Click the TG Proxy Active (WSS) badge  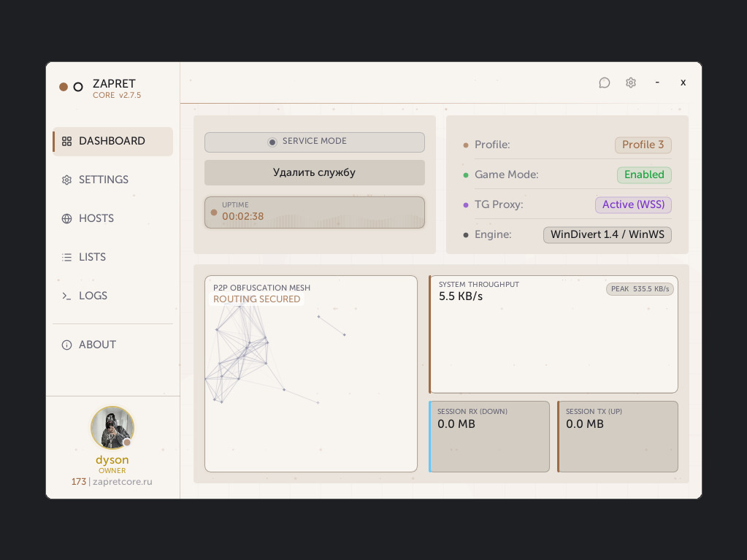(x=633, y=204)
